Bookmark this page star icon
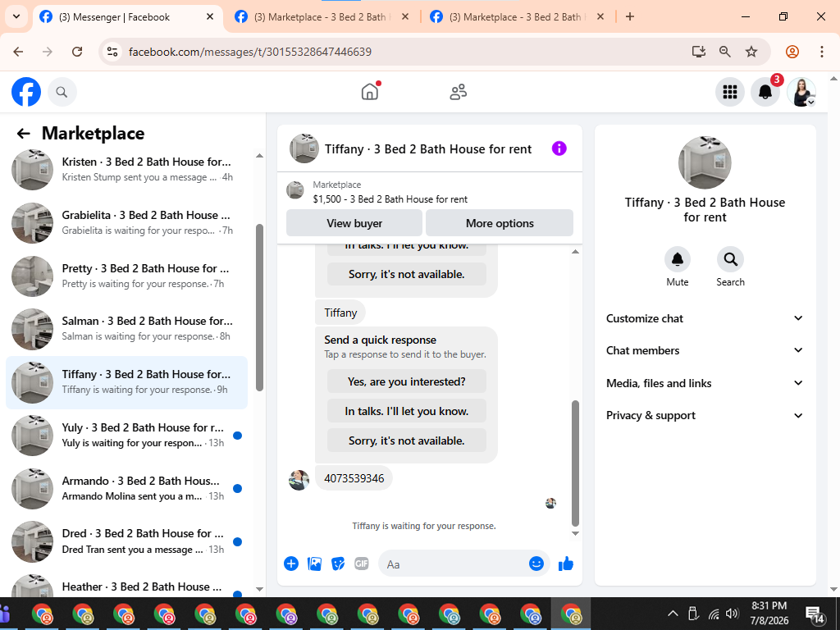The image size is (840, 630). (x=751, y=52)
